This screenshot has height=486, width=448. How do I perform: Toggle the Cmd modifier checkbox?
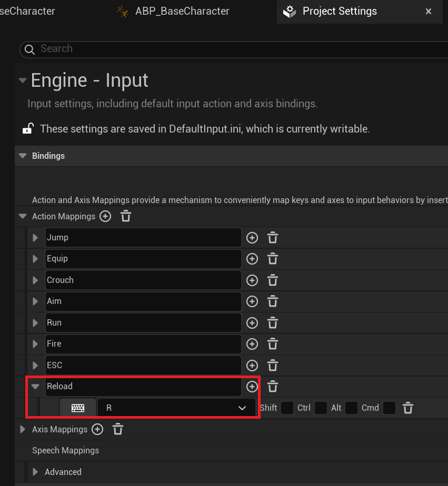389,408
